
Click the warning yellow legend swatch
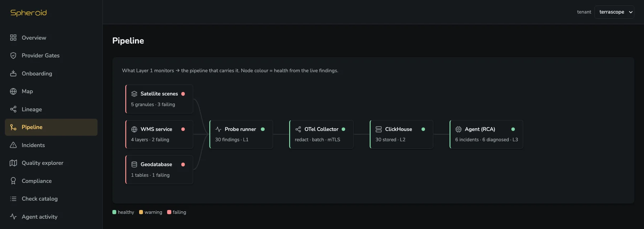click(141, 212)
